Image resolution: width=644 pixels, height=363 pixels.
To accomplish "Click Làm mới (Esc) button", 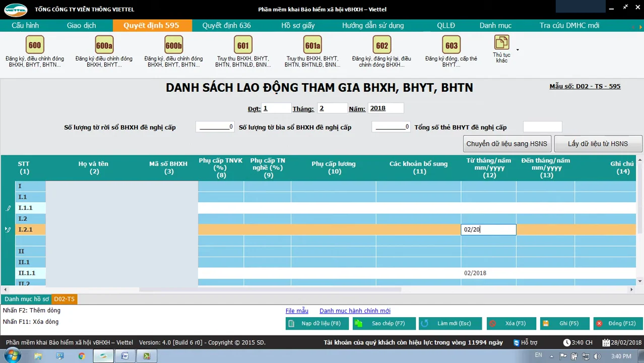I will [x=450, y=323].
